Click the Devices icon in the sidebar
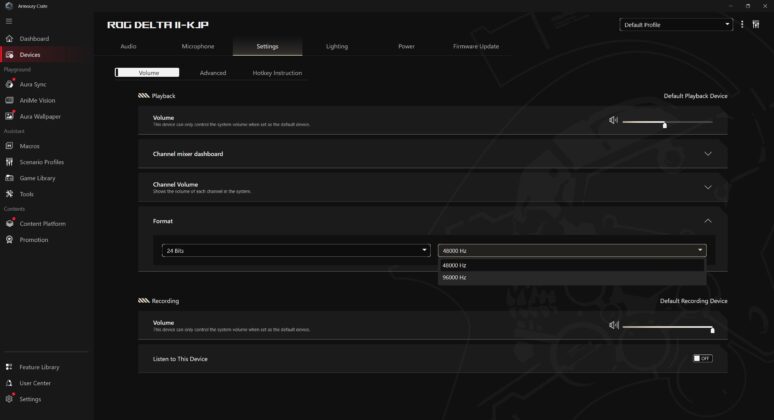The height and width of the screenshot is (420, 774). tap(9, 55)
